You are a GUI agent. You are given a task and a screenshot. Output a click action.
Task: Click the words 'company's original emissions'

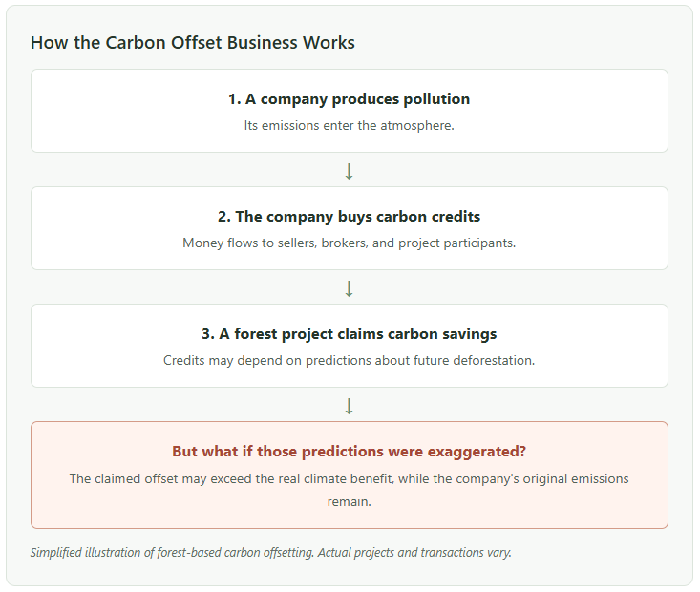pos(542,478)
